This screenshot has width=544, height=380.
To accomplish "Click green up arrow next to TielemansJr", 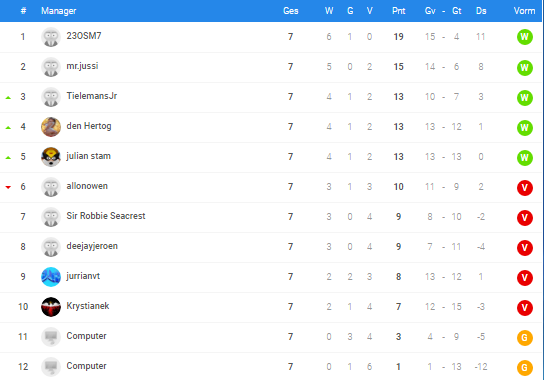I will point(8,98).
